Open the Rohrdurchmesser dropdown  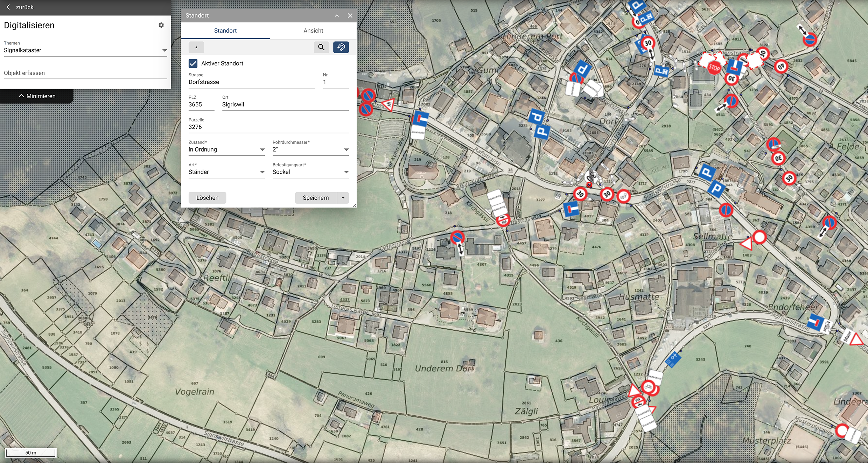(x=310, y=150)
